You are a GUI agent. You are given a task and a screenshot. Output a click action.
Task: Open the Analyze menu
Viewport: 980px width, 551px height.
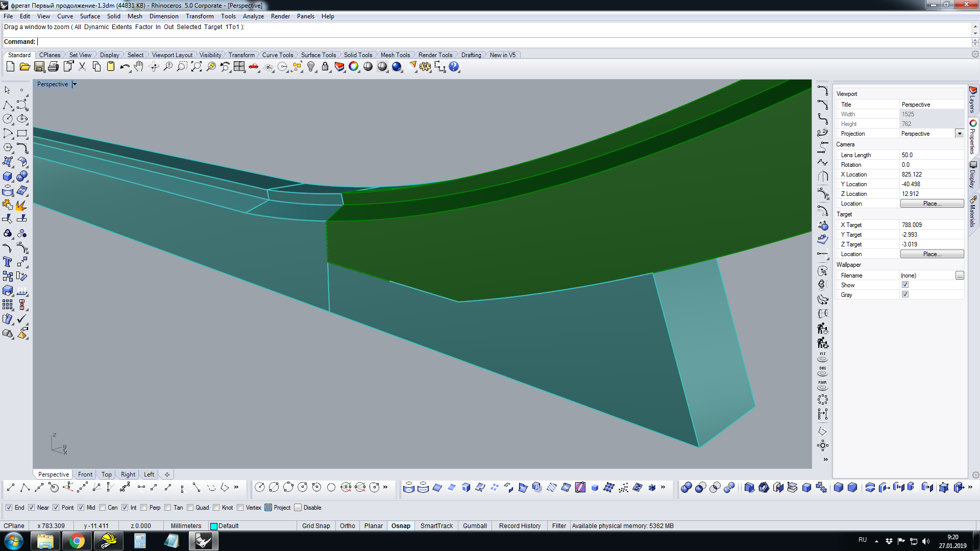pyautogui.click(x=253, y=16)
